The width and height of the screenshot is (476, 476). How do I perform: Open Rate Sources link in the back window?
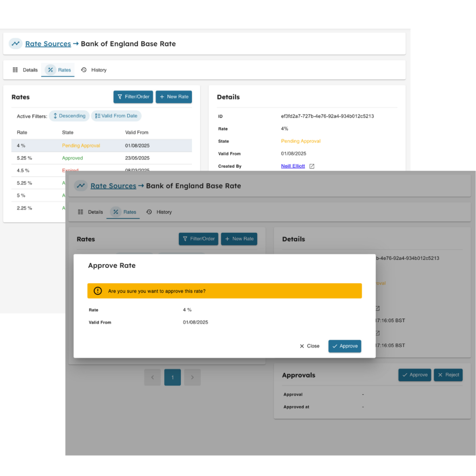point(48,44)
